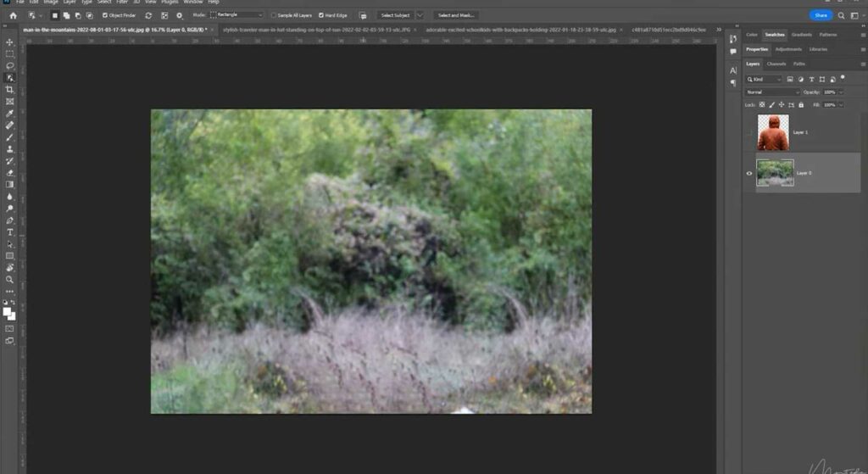Go to the Home screen
The height and width of the screenshot is (474, 868).
pyautogui.click(x=14, y=15)
